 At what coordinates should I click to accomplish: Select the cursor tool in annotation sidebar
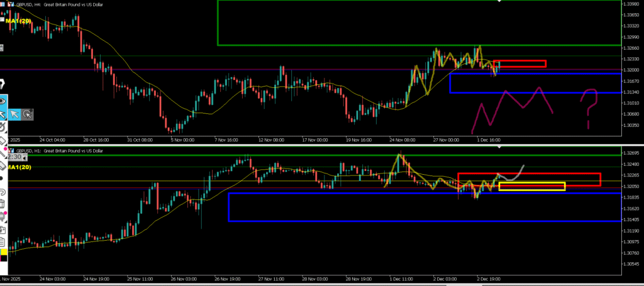click(3, 114)
